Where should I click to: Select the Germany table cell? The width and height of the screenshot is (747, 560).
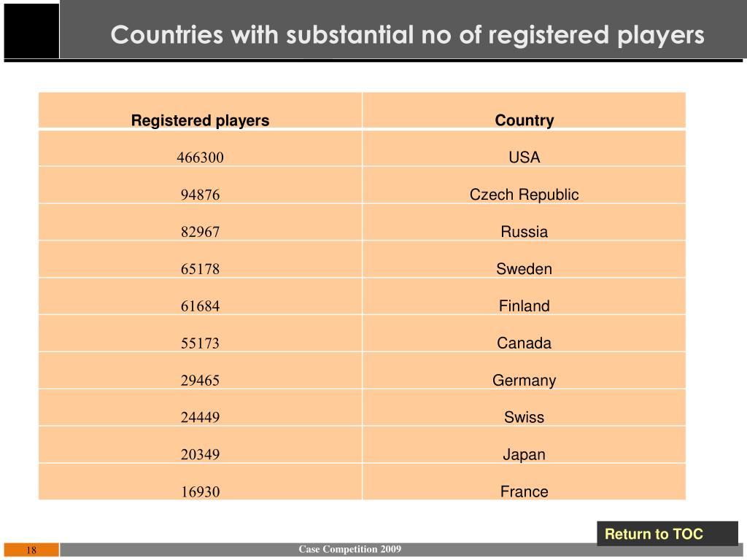click(524, 381)
